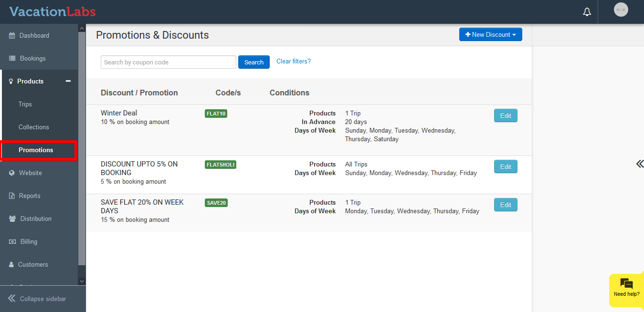Click the FLAT5HOLI coupon code badge

point(220,165)
